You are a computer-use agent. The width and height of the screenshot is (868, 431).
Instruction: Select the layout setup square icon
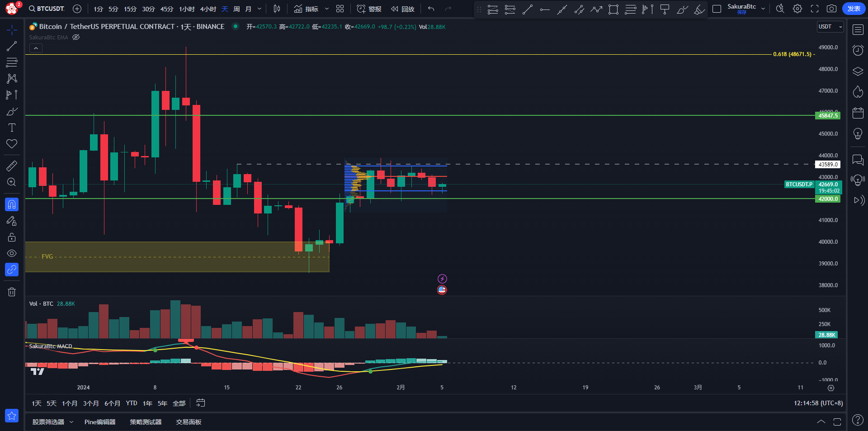click(717, 9)
